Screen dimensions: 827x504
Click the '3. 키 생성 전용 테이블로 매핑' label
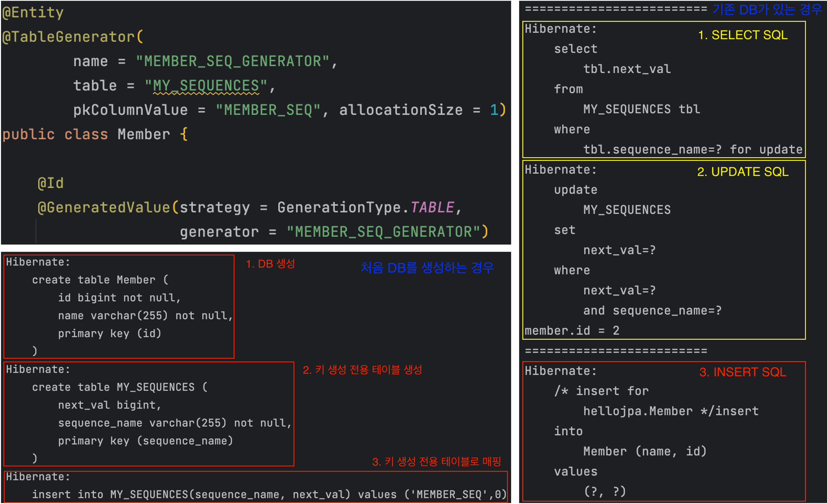[436, 462]
